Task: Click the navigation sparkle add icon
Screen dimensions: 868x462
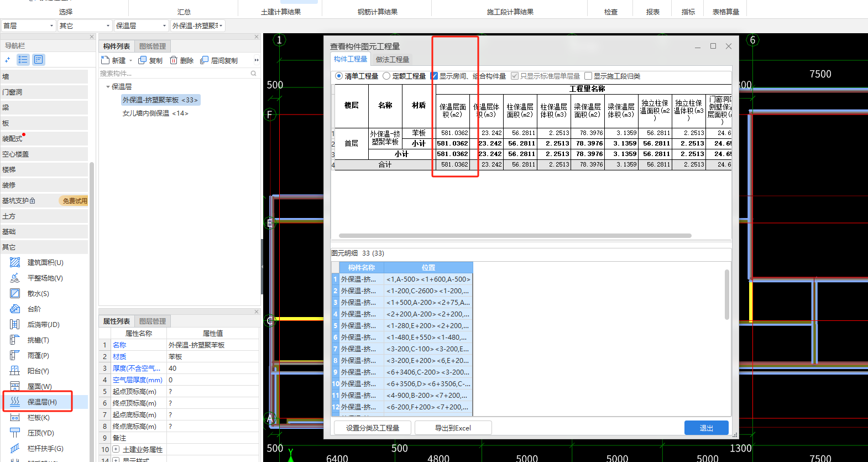Action: (7, 60)
